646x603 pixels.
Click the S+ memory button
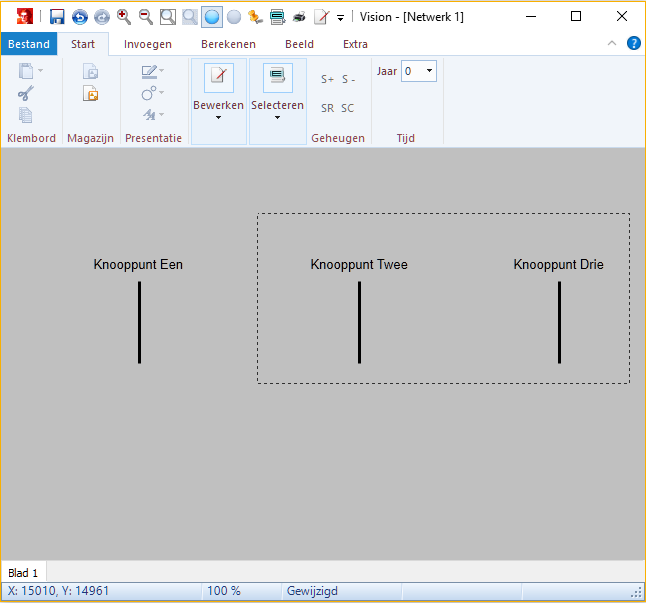[327, 79]
